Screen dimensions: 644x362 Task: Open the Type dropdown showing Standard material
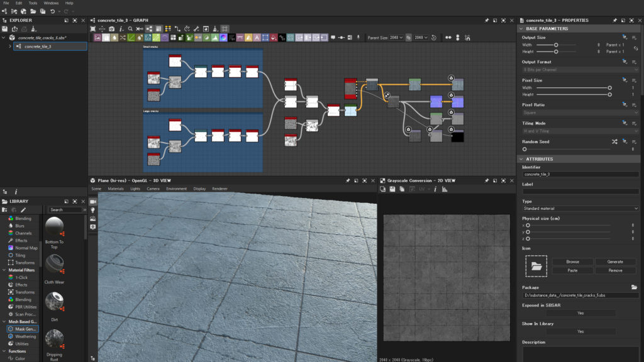point(580,208)
